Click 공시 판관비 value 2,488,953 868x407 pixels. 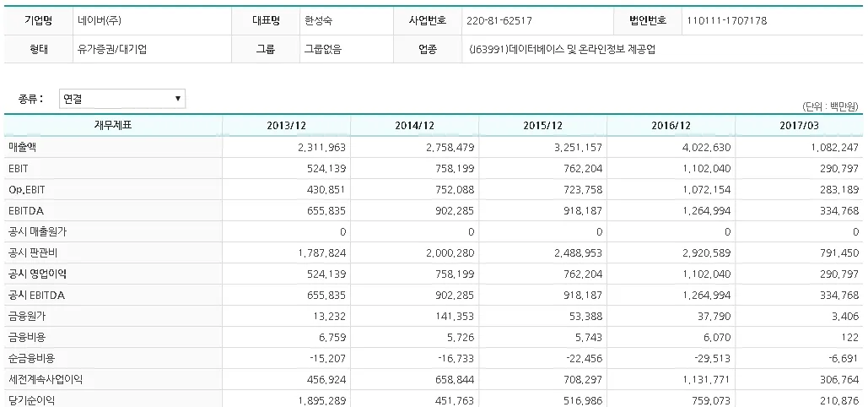pos(577,252)
